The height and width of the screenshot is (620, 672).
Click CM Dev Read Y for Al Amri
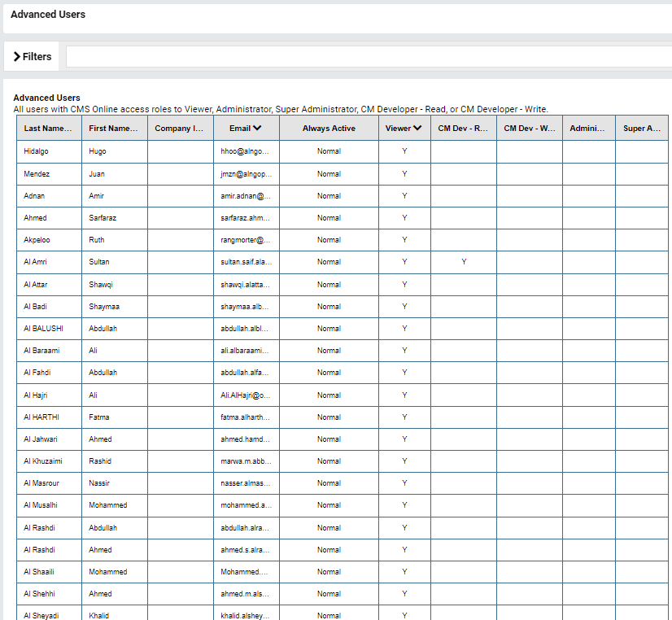point(464,262)
